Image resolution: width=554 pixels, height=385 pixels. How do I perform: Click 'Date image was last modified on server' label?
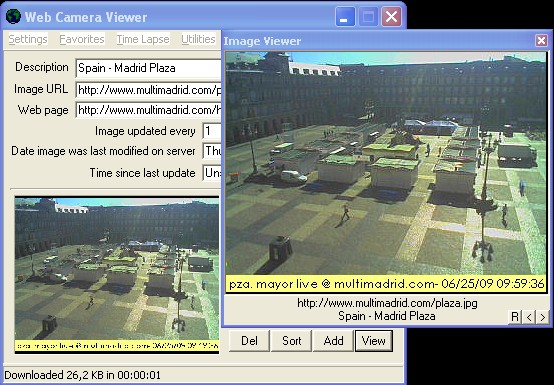click(x=103, y=151)
